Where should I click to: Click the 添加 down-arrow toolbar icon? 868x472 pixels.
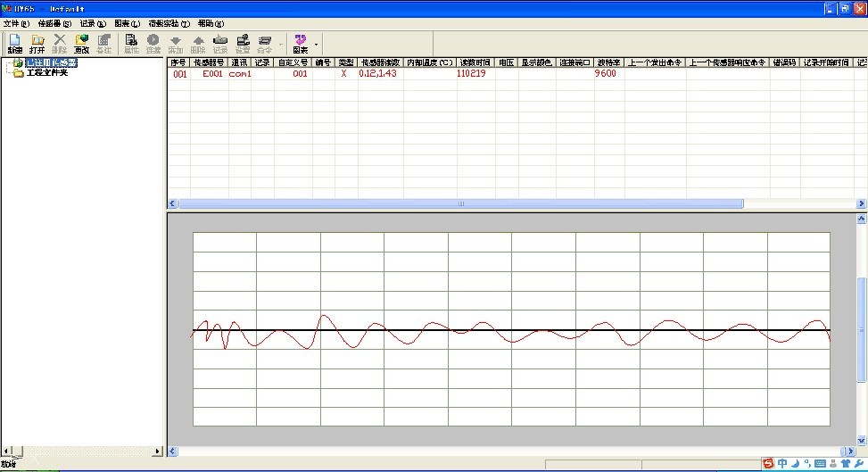tap(176, 44)
